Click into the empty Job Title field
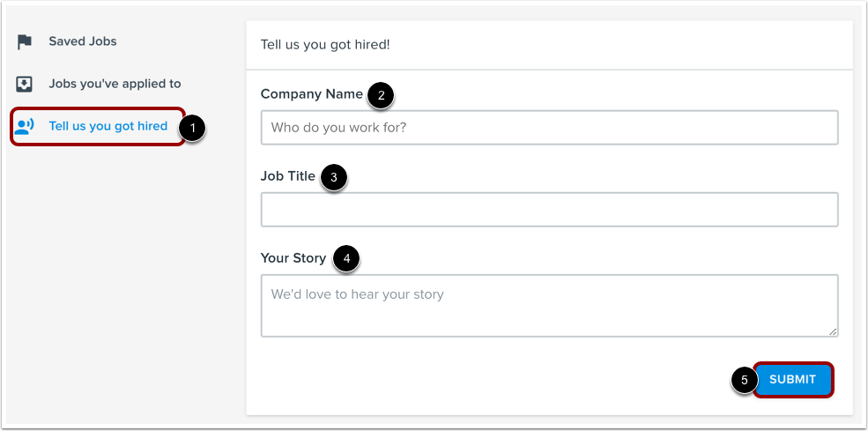Image resolution: width=868 pixels, height=431 pixels. pyautogui.click(x=549, y=210)
